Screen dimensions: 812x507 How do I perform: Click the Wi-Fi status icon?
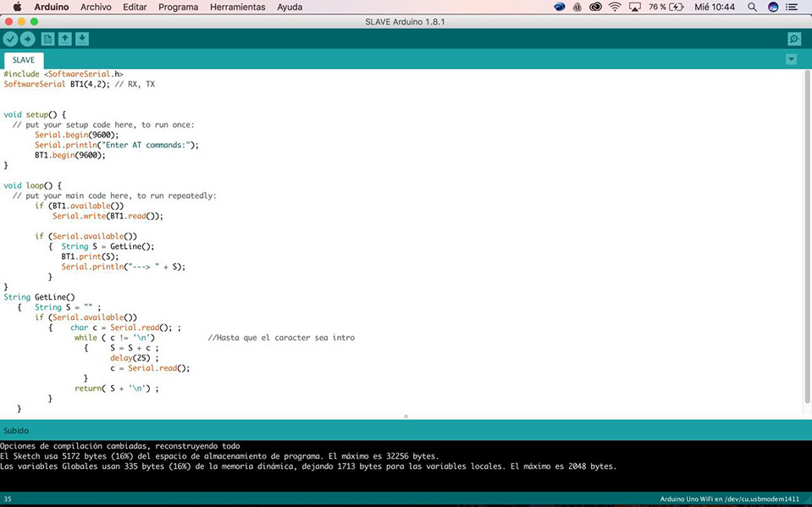click(615, 7)
